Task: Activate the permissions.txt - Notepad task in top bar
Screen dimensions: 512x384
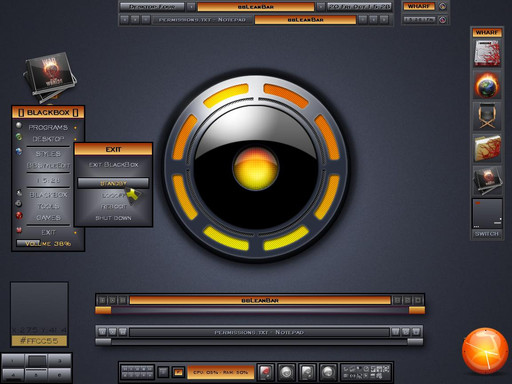Action: pos(202,20)
